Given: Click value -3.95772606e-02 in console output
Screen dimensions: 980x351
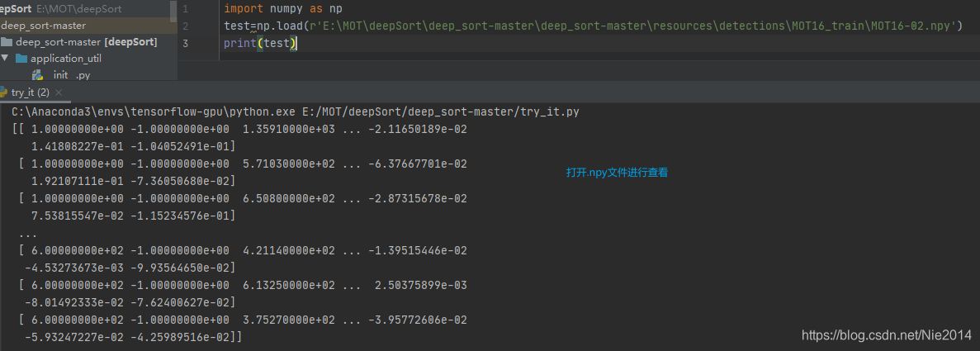Looking at the screenshot, I should [417, 320].
